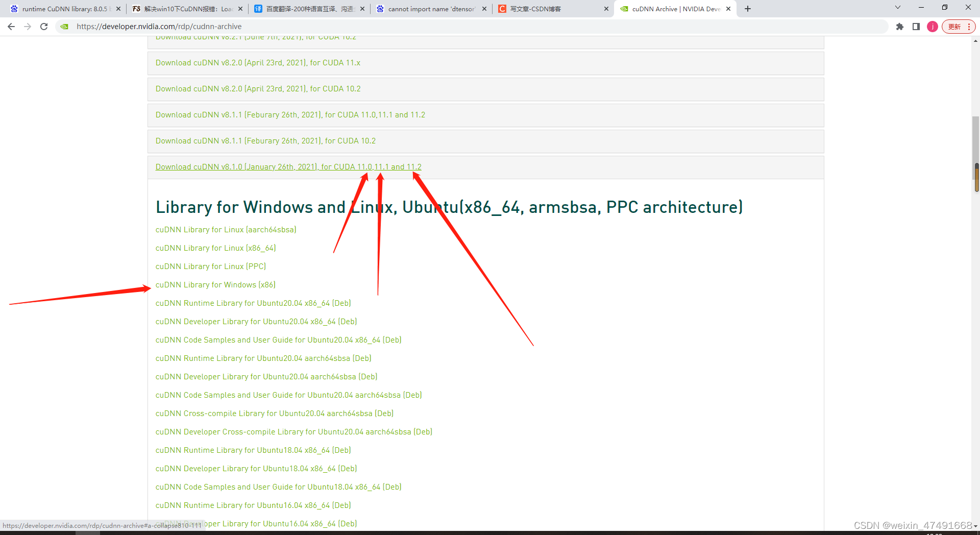Screen dimensions: 980x535
Task: Open cuDNN Library for Linux (aarch64sbsa)
Action: tap(226, 230)
